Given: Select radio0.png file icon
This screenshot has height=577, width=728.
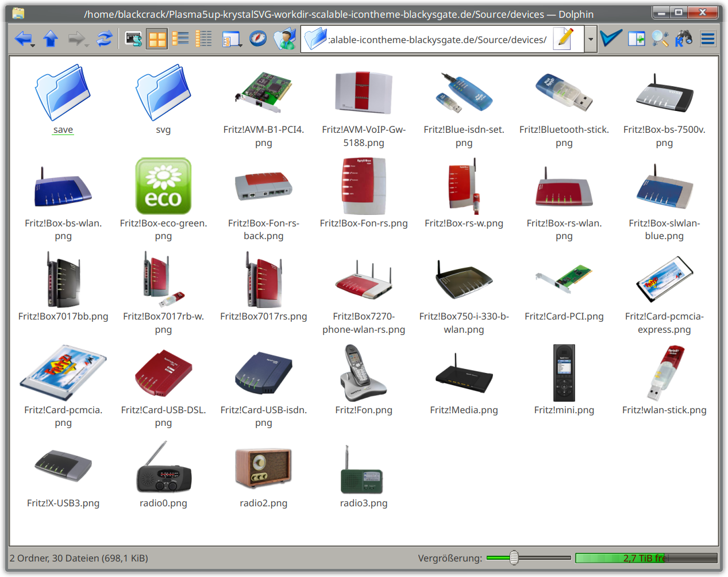Looking at the screenshot, I should [x=163, y=466].
